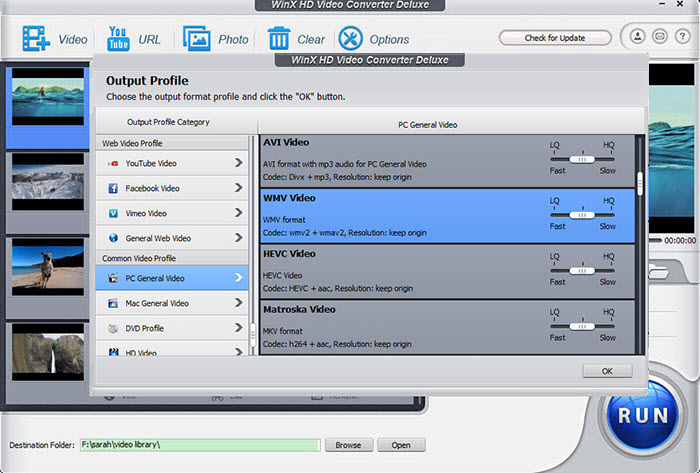Open the destination folder button

pos(401,445)
